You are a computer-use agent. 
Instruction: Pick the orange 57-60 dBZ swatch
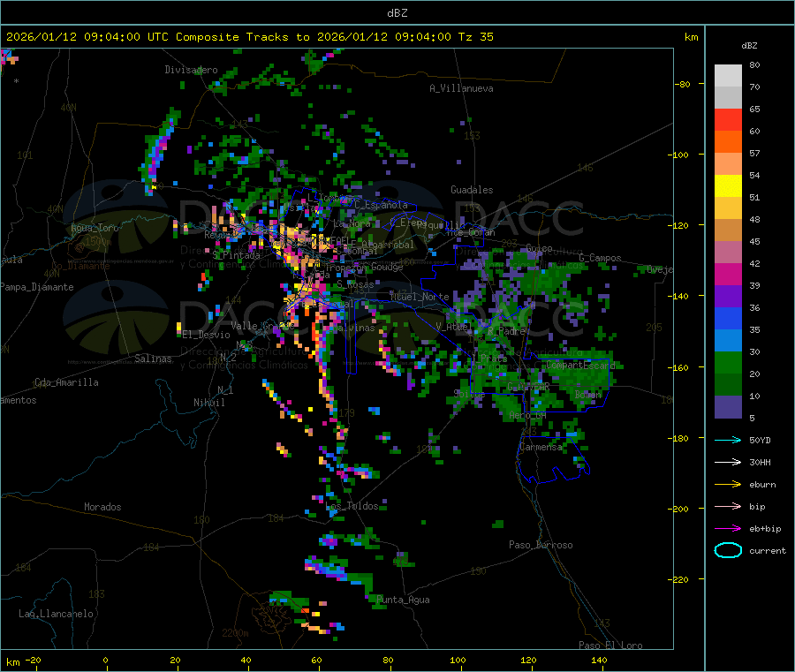click(728, 142)
